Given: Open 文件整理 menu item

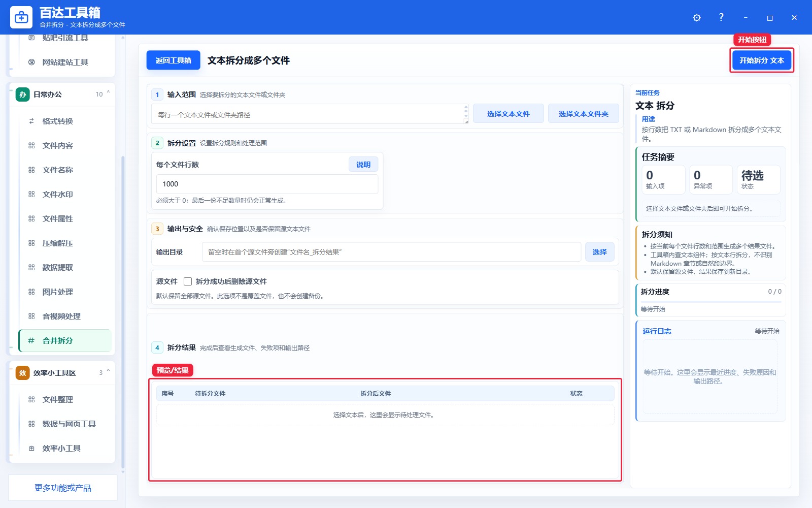Looking at the screenshot, I should click(x=65, y=399).
